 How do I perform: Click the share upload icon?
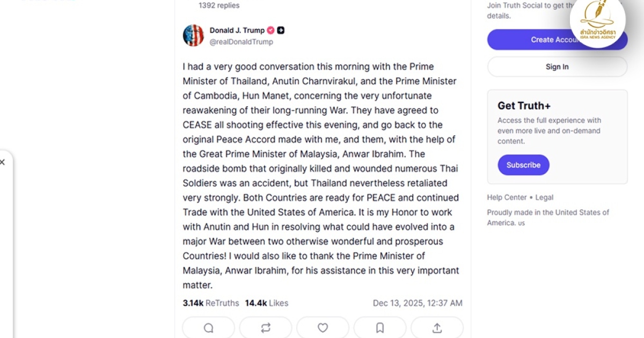pyautogui.click(x=437, y=328)
